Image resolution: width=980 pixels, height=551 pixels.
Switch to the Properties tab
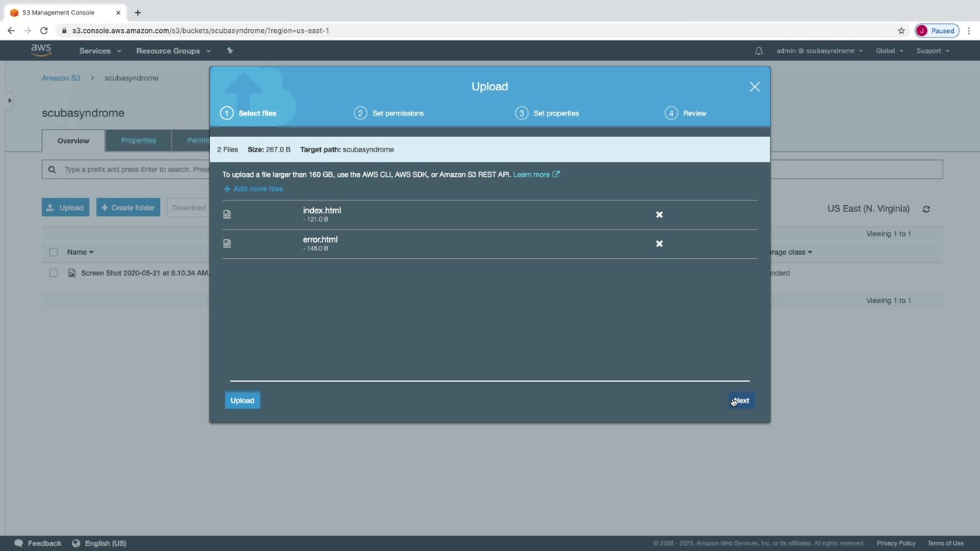point(139,141)
